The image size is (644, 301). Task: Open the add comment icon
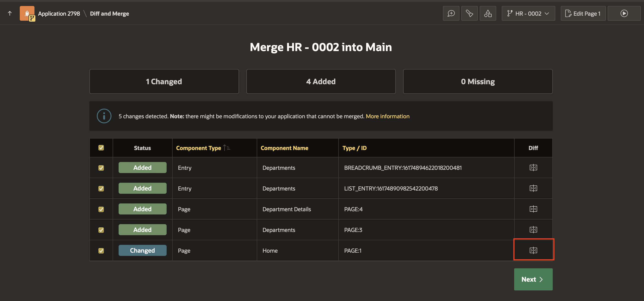click(451, 14)
